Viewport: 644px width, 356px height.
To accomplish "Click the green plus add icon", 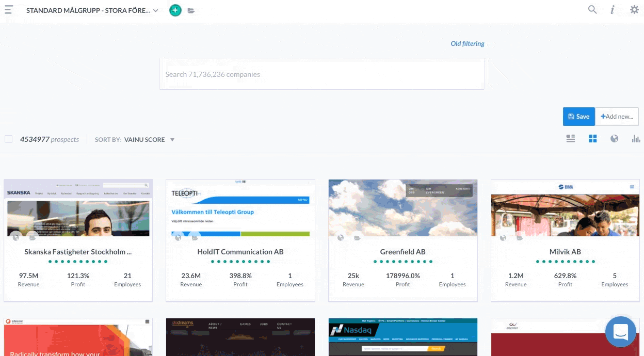I will pyautogui.click(x=175, y=10).
